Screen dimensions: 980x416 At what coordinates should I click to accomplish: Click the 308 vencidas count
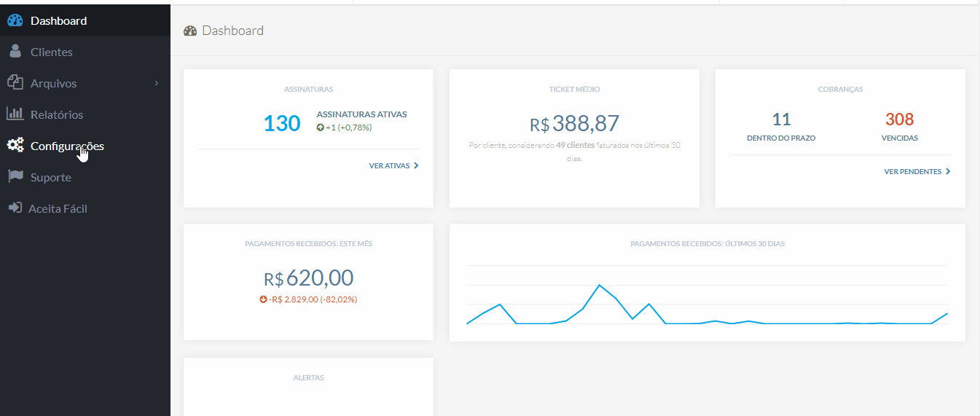(899, 119)
